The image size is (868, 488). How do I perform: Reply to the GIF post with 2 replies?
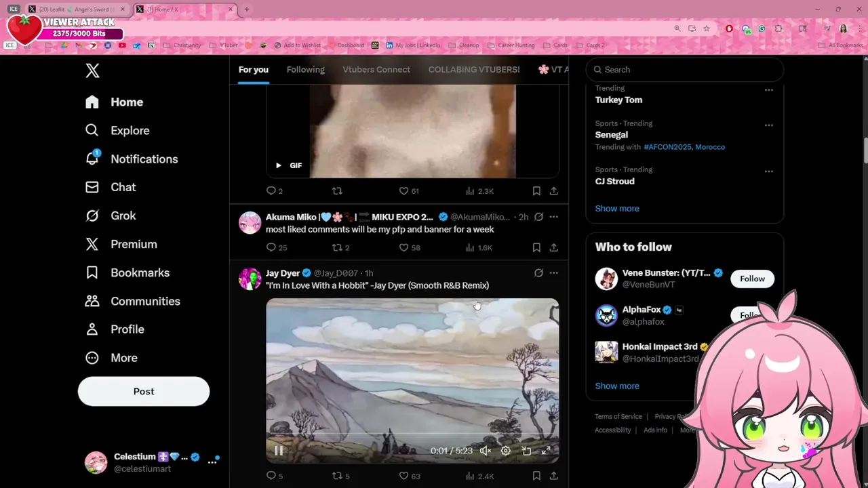pyautogui.click(x=274, y=191)
